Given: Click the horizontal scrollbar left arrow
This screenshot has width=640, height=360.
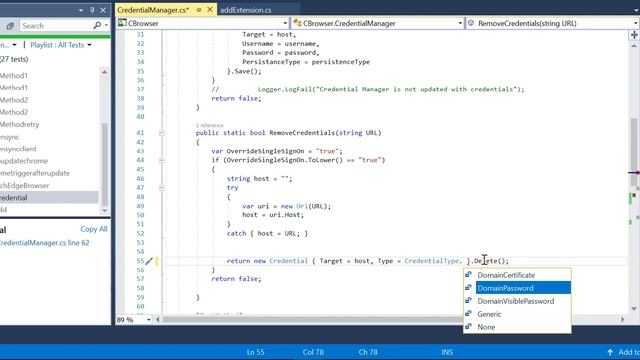Looking at the screenshot, I should coord(158,320).
